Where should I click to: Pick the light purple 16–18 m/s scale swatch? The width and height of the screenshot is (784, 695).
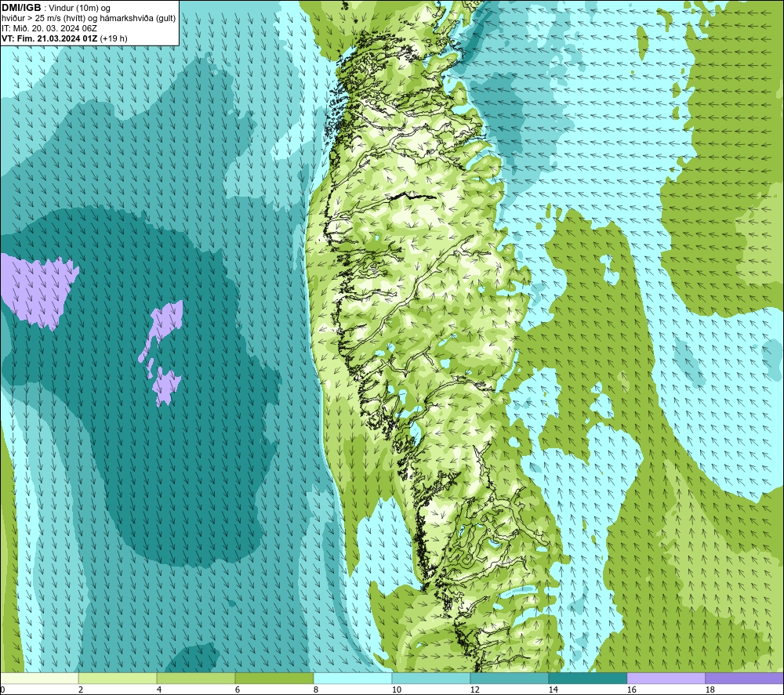click(666, 678)
